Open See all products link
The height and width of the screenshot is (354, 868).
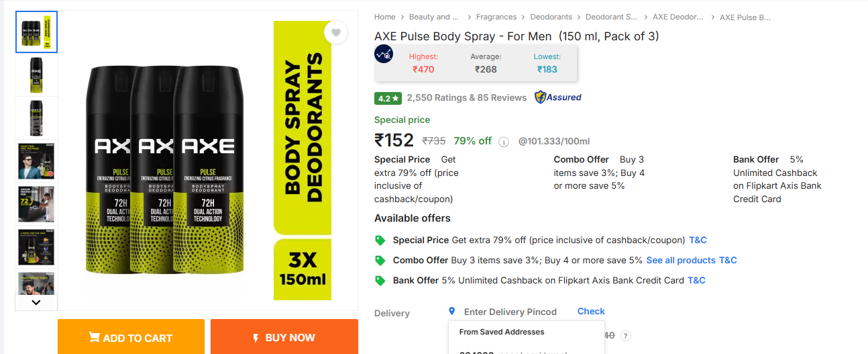tap(681, 261)
